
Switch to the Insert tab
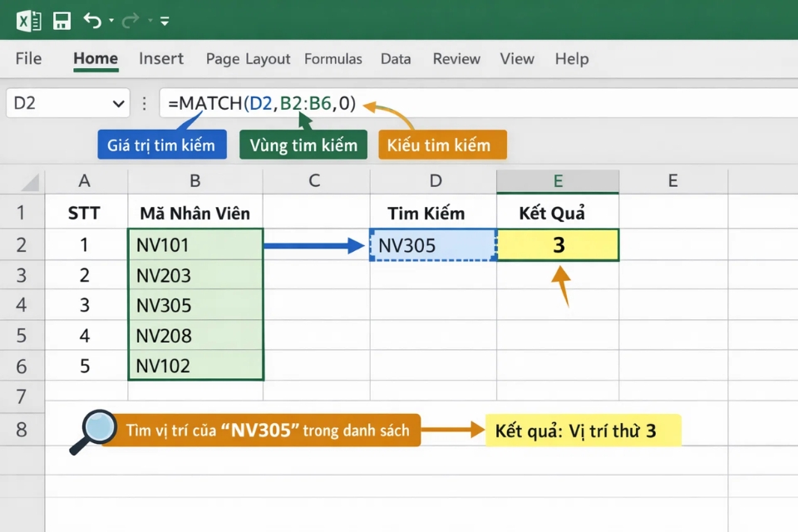pyautogui.click(x=161, y=59)
